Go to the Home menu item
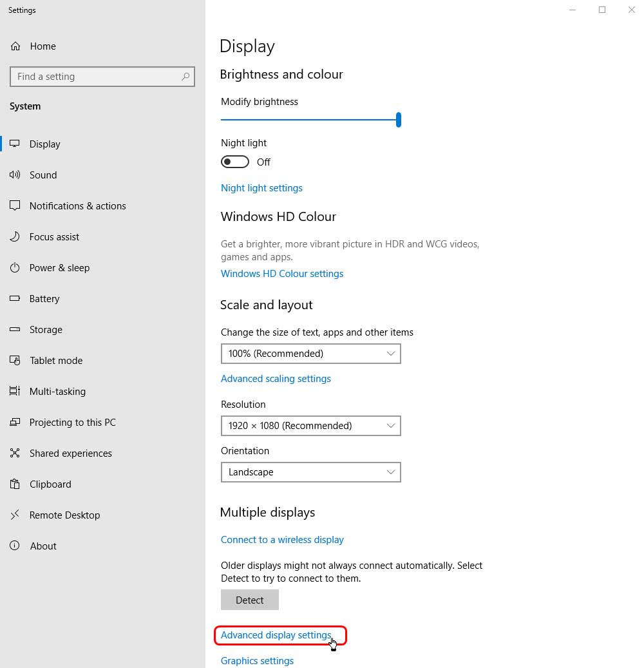 coord(43,46)
